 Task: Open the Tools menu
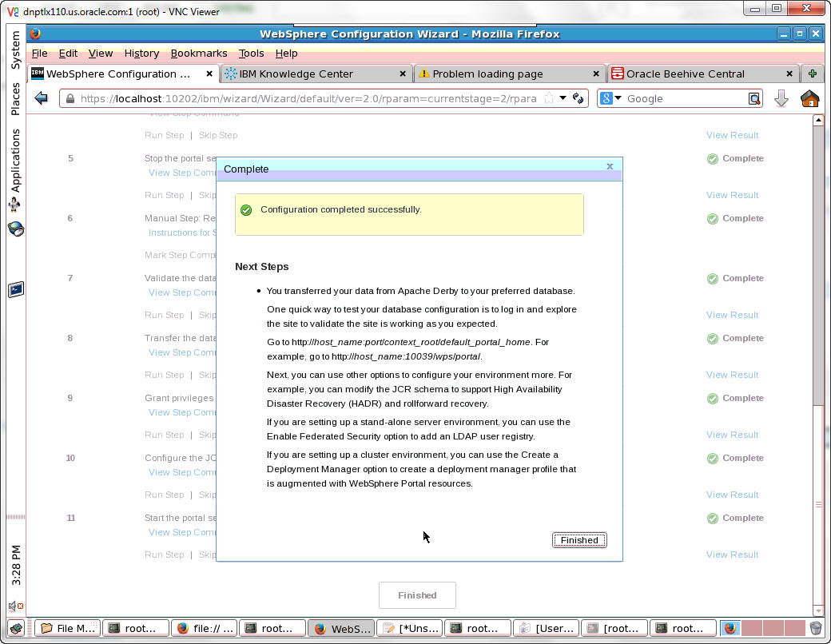click(x=251, y=54)
